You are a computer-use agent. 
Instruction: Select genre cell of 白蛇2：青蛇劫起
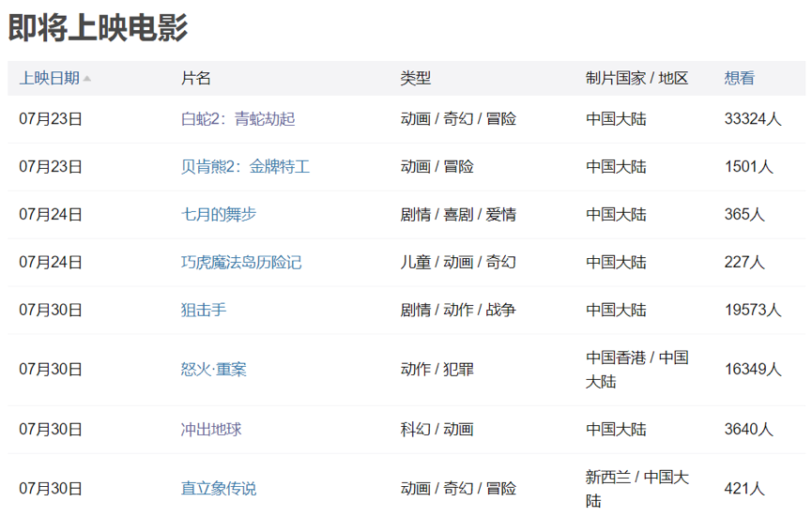coord(458,119)
